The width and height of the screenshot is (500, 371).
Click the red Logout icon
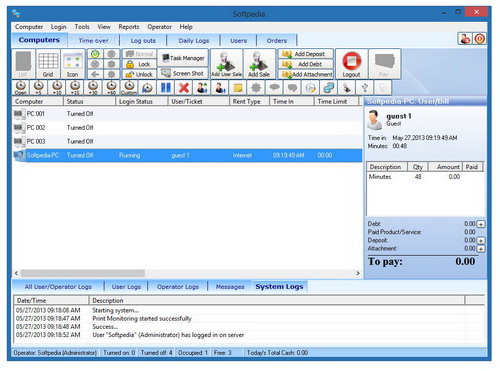(352, 64)
